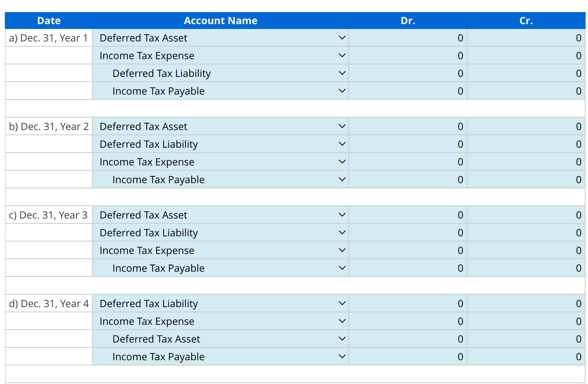The width and height of the screenshot is (588, 384).
Task: Expand Year 3 Income Tax Expense account selector
Action: 220,250
